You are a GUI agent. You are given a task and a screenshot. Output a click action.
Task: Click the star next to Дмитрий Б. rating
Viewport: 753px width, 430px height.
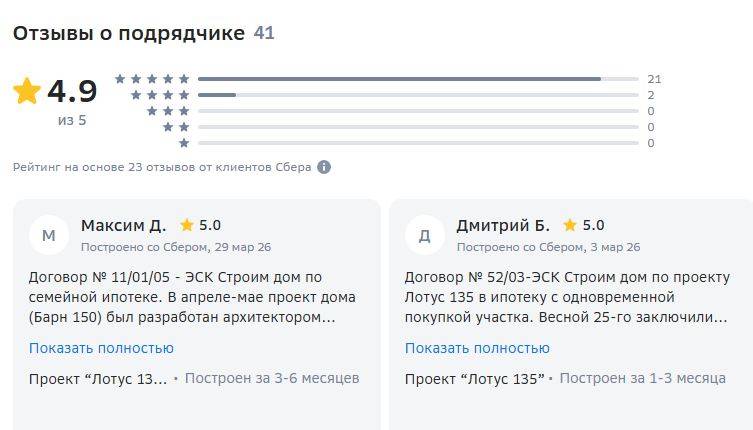[x=570, y=225]
